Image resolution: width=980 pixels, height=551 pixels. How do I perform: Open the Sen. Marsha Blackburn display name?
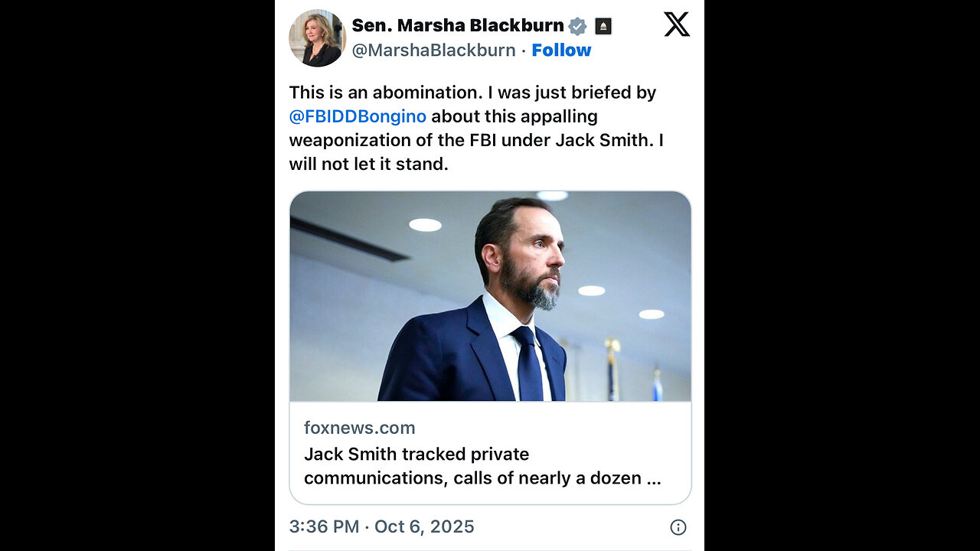click(457, 25)
